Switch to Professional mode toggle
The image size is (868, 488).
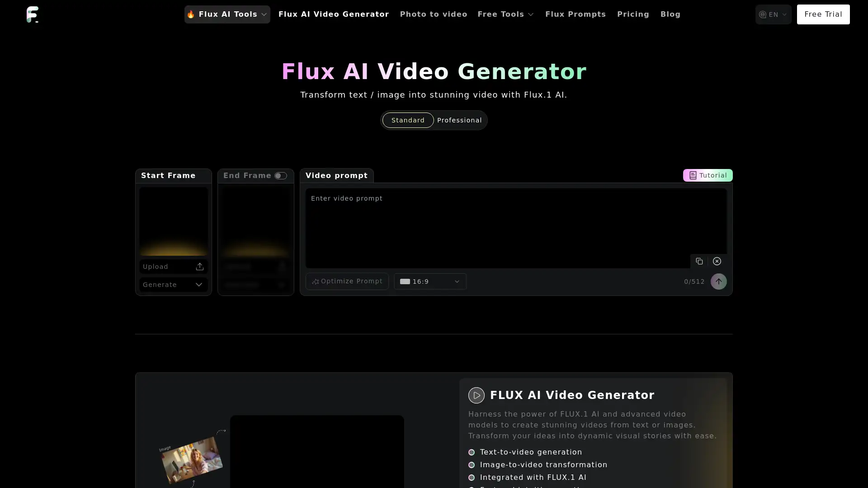click(x=460, y=120)
